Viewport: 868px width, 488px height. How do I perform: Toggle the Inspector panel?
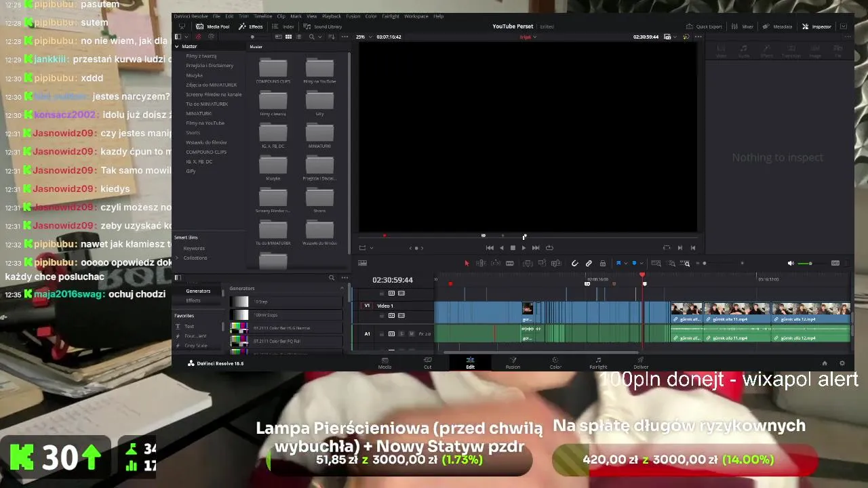pos(816,26)
